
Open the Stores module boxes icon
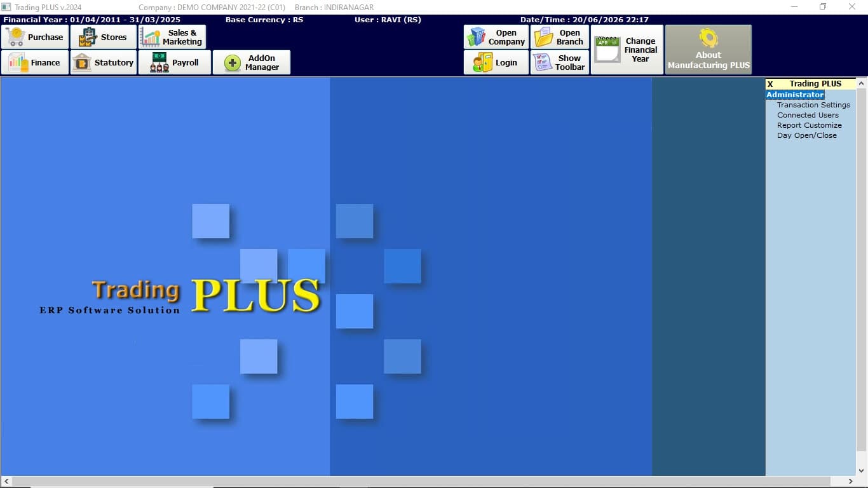tap(88, 37)
